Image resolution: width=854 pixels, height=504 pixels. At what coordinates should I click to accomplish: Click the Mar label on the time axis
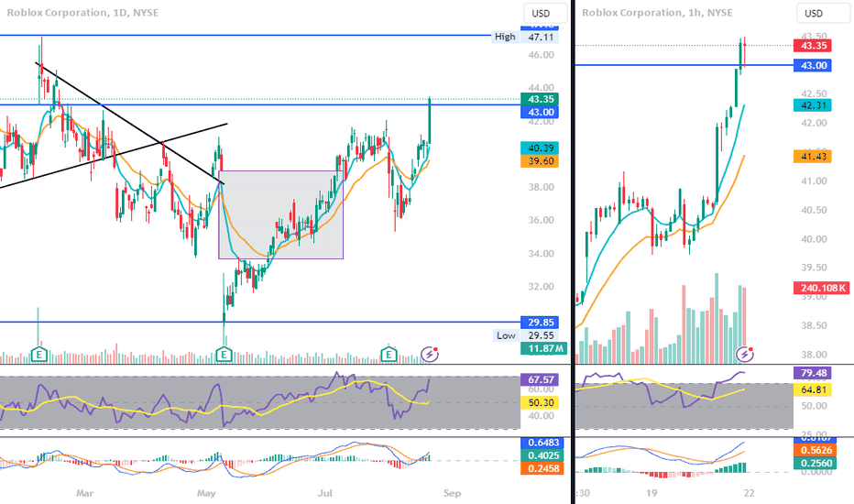click(84, 493)
